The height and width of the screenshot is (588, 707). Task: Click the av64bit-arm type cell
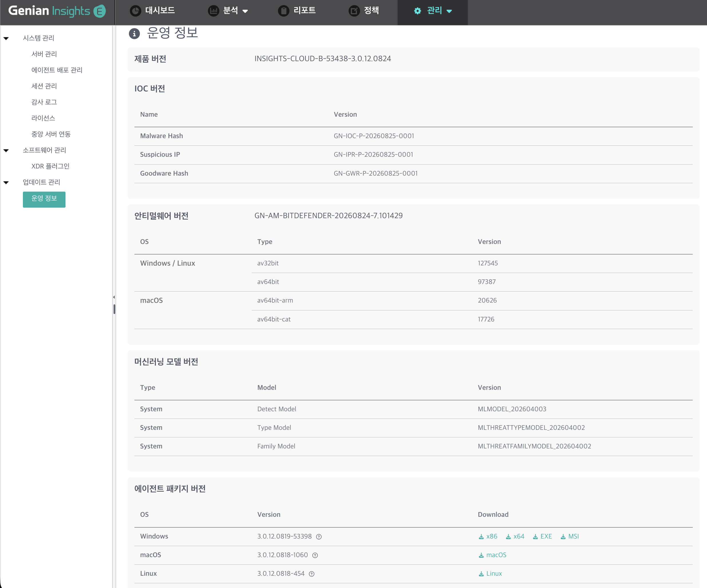(x=275, y=301)
